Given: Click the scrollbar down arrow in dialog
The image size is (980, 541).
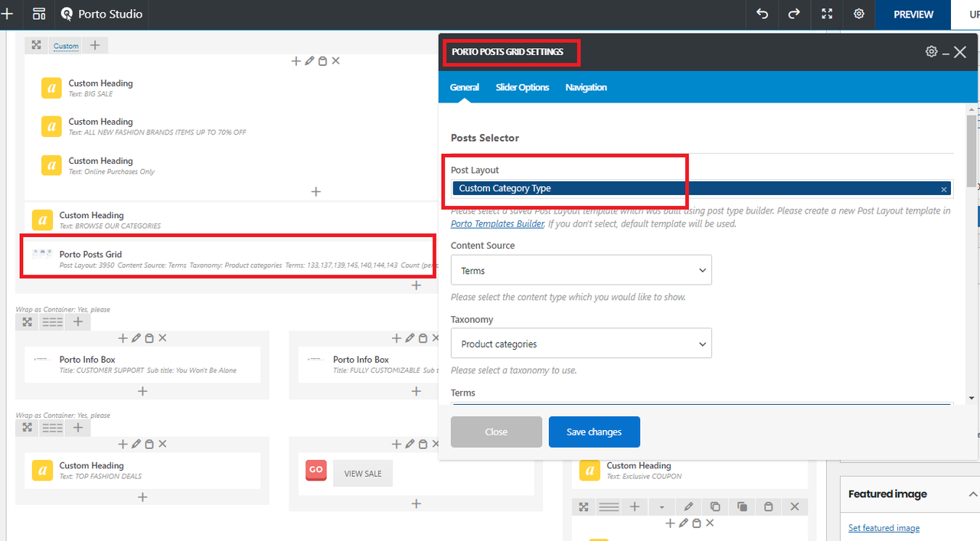Looking at the screenshot, I should 972,398.
